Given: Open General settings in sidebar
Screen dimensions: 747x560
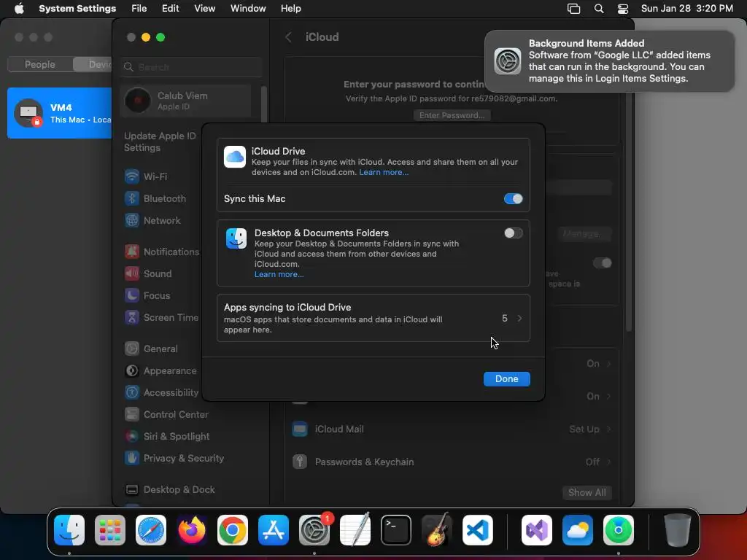Looking at the screenshot, I should (151, 349).
